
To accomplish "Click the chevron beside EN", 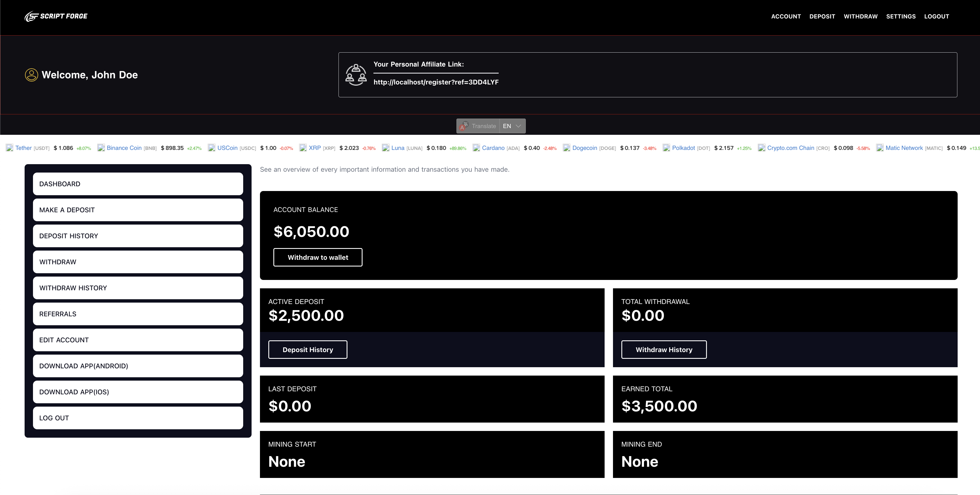I will coord(518,126).
